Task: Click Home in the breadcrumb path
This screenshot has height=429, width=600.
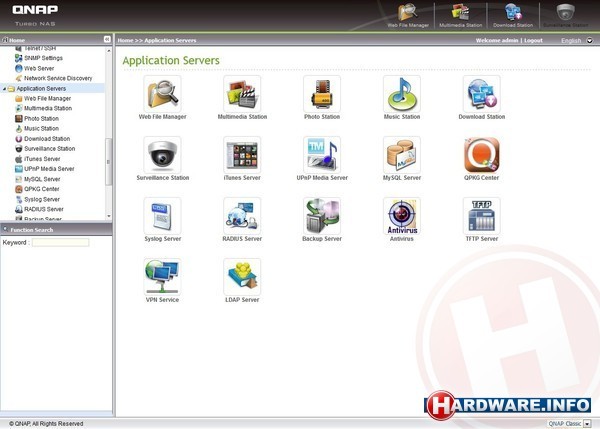Action: [x=125, y=40]
